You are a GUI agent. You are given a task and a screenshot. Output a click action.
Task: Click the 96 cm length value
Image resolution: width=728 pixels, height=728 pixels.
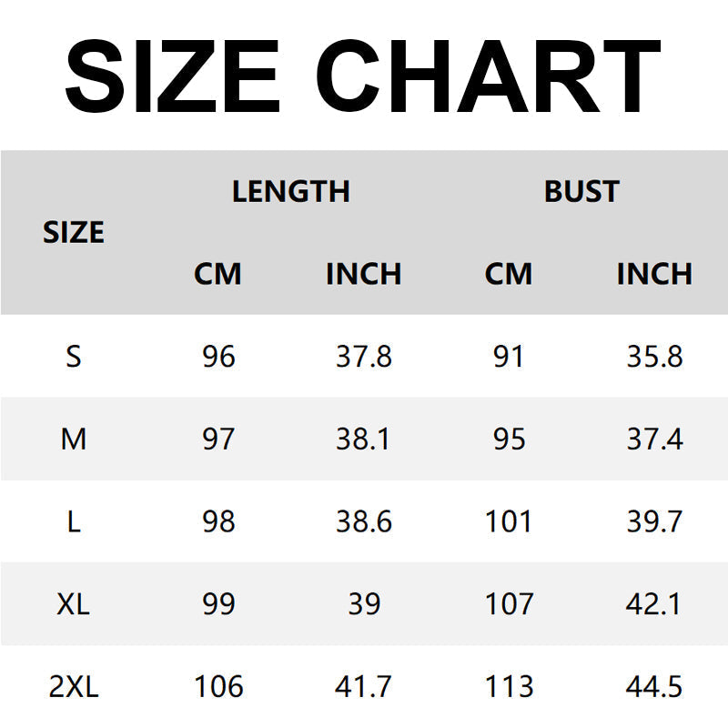(218, 357)
